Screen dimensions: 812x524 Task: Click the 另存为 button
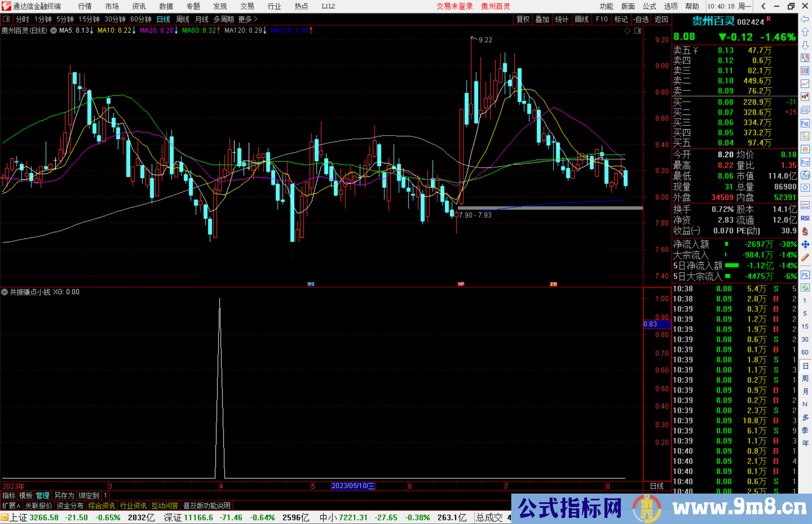tap(64, 495)
